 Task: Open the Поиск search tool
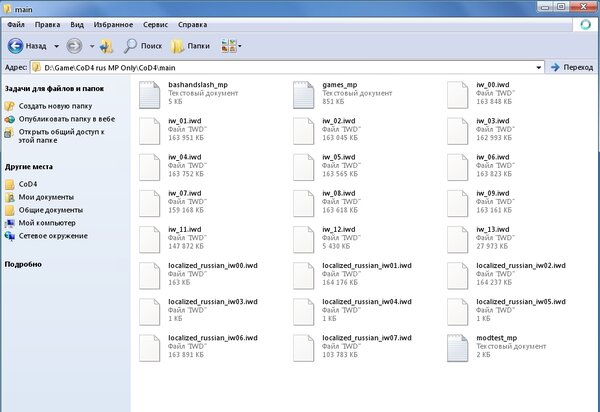pyautogui.click(x=142, y=45)
